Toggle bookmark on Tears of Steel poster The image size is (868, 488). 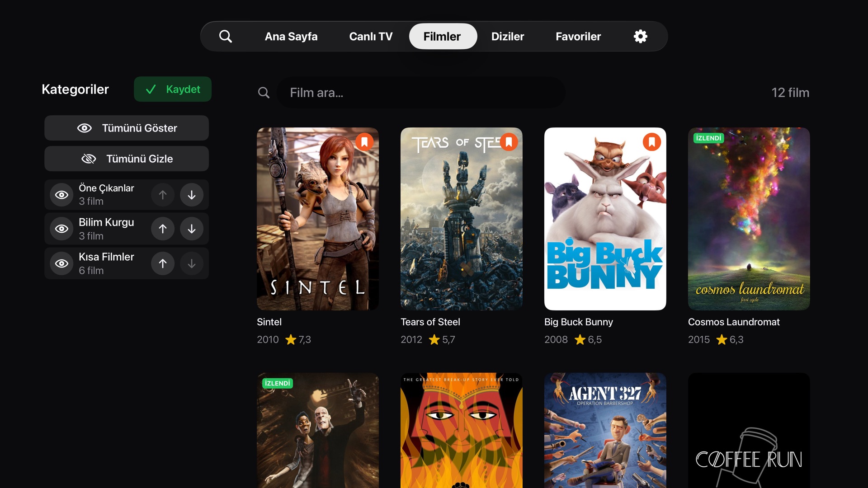click(x=509, y=142)
